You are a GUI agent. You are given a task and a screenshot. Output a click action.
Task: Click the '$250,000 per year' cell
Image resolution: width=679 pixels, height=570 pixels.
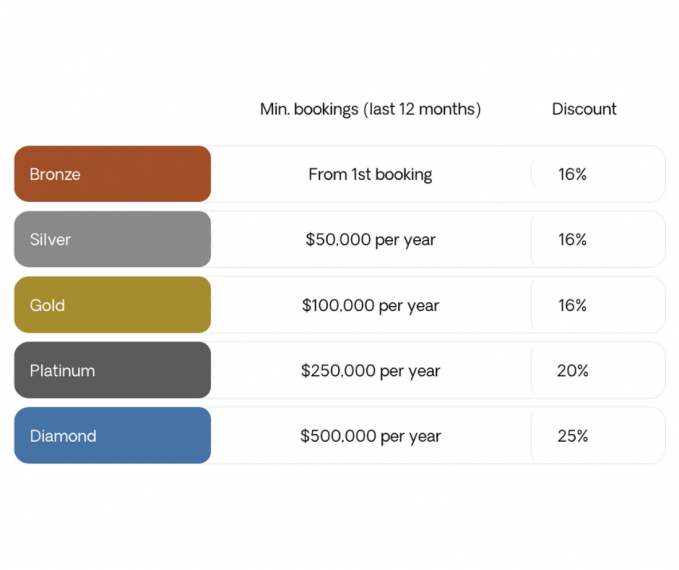pyautogui.click(x=370, y=371)
